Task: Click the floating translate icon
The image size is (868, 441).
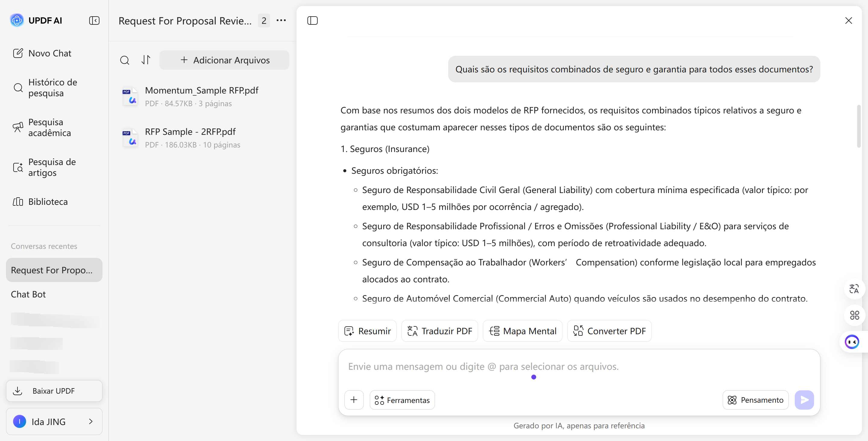Action: (854, 289)
